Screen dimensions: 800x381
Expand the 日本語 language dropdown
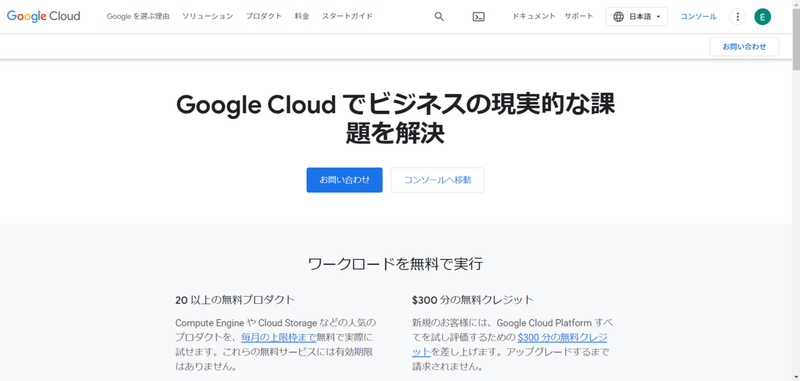637,16
